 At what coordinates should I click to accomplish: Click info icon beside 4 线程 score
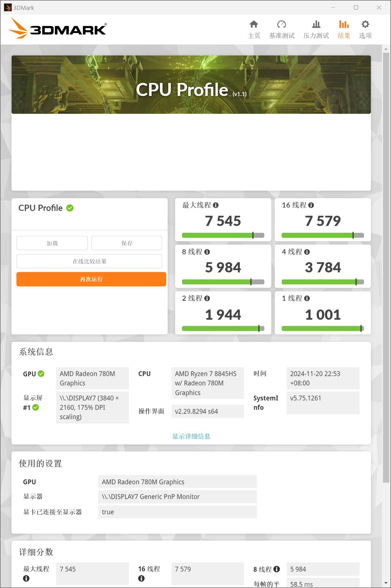(307, 252)
